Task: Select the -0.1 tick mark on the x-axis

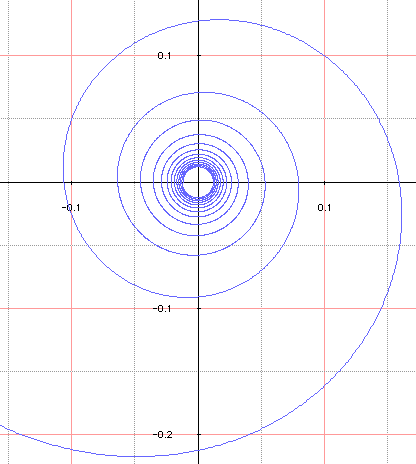Action: click(72, 182)
